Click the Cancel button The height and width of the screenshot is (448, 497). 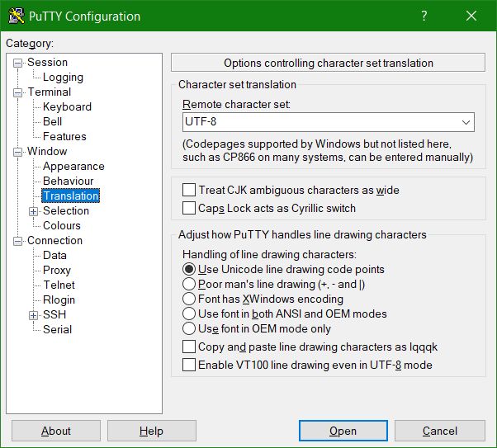click(x=440, y=431)
